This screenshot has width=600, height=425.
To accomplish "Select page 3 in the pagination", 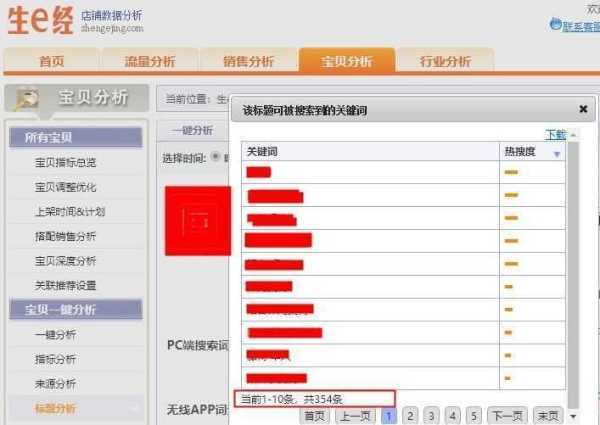I will (431, 415).
